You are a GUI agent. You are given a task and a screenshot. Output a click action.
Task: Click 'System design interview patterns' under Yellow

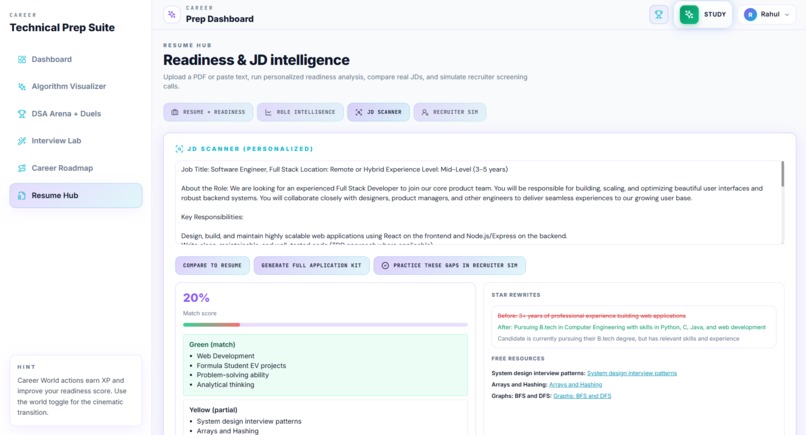pyautogui.click(x=249, y=421)
